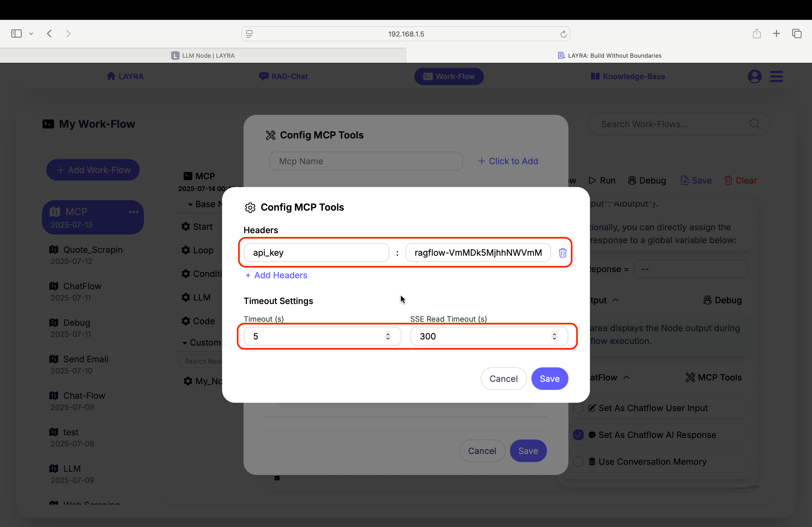Open the hamburger menu

(777, 76)
